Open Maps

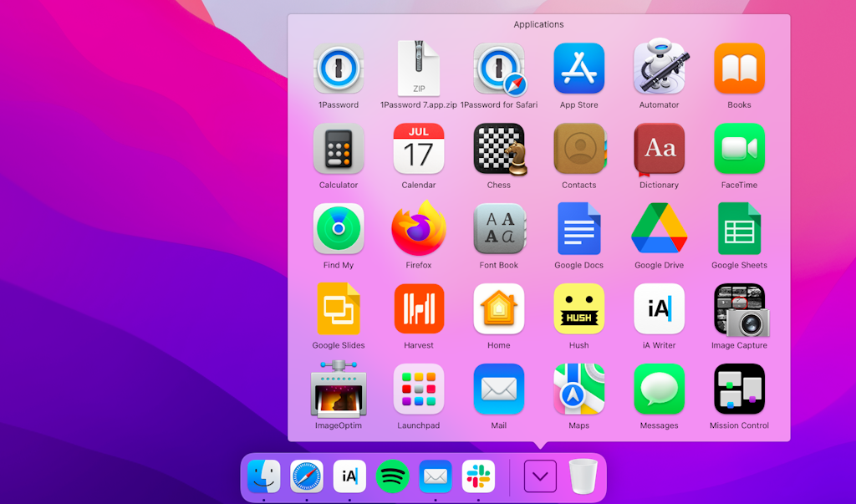click(x=578, y=389)
